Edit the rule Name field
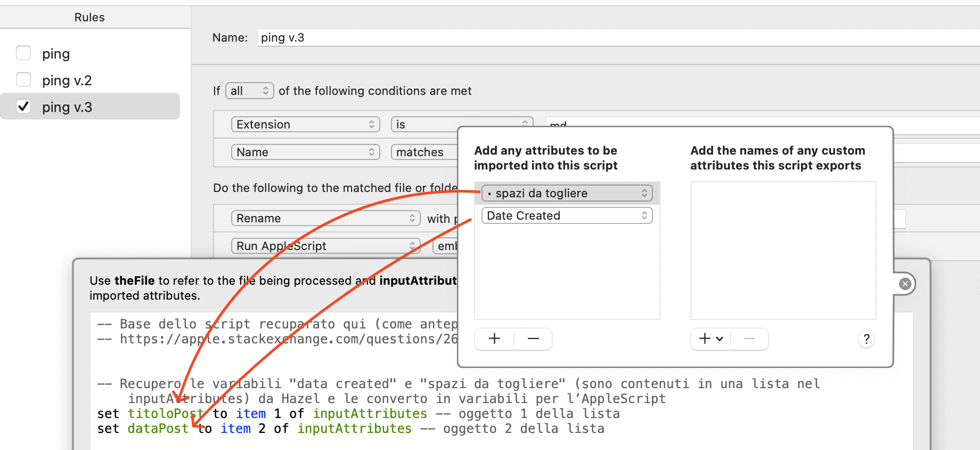980x450 pixels. [x=618, y=37]
